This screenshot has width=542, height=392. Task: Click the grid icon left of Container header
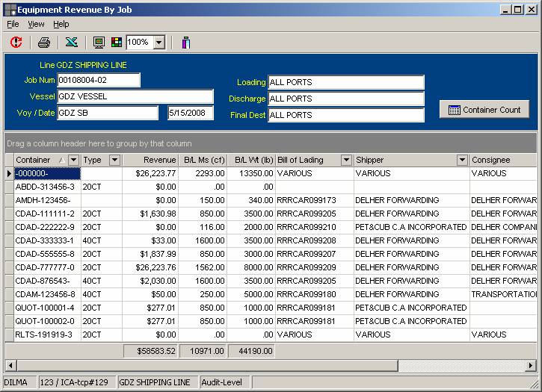pos(9,160)
